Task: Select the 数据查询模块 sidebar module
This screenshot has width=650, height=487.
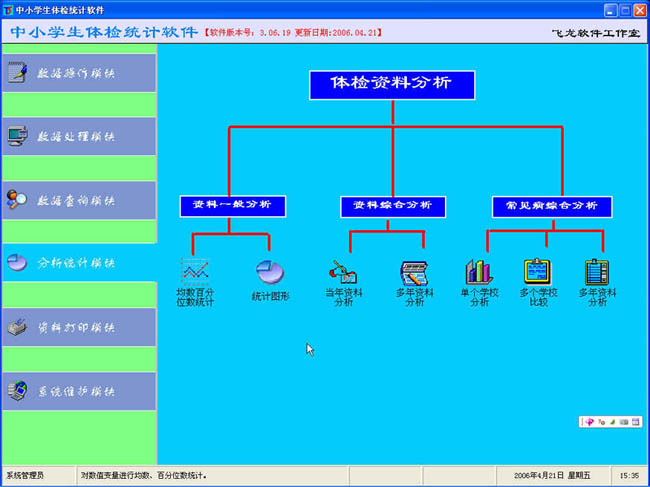Action: point(79,200)
